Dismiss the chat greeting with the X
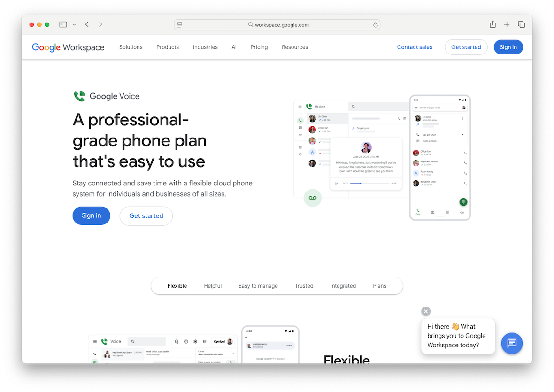This screenshot has width=554, height=392. (x=426, y=311)
